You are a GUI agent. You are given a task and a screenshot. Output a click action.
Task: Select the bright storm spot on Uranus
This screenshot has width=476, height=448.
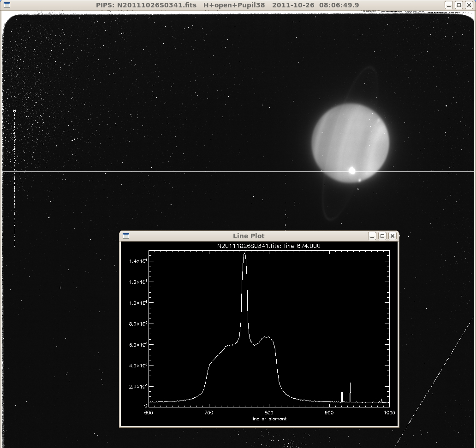coord(352,171)
